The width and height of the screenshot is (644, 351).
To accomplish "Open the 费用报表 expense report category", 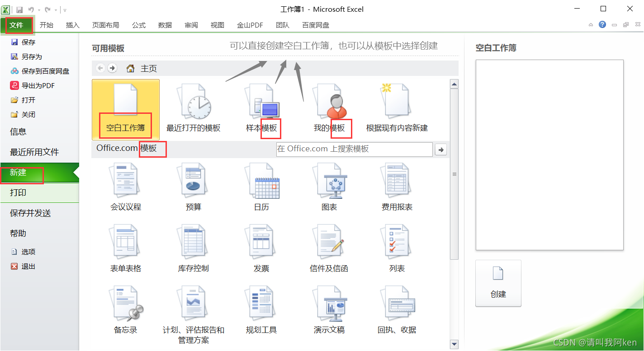I will point(397,187).
